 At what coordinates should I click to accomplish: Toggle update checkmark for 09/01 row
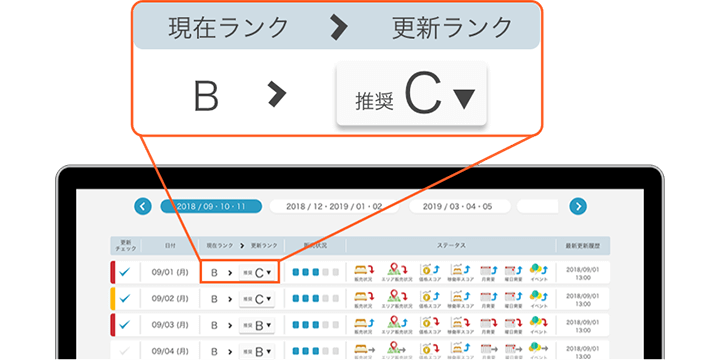(124, 272)
